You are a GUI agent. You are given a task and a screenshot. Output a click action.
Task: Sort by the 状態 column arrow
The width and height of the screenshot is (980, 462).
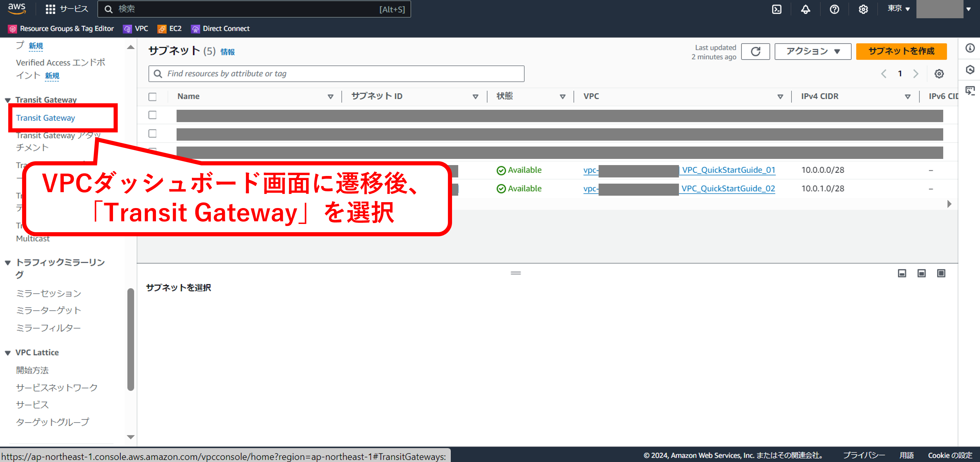coord(563,97)
